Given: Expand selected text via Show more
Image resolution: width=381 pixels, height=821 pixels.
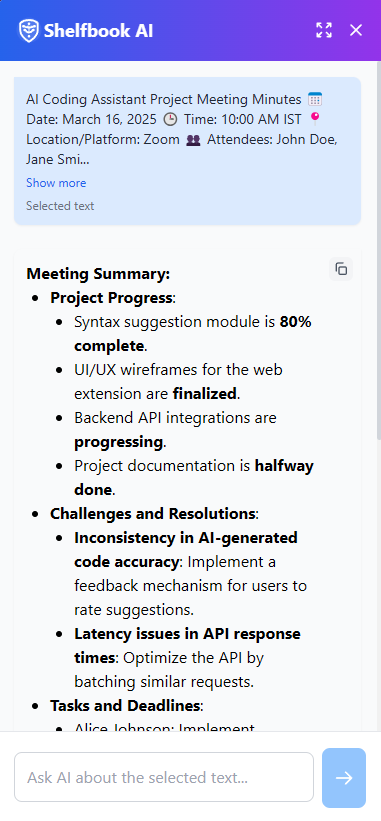Looking at the screenshot, I should (x=56, y=183).
